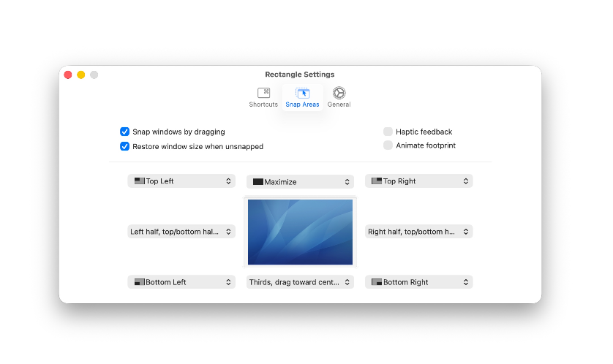Click the Top Right layout icon

click(x=377, y=181)
